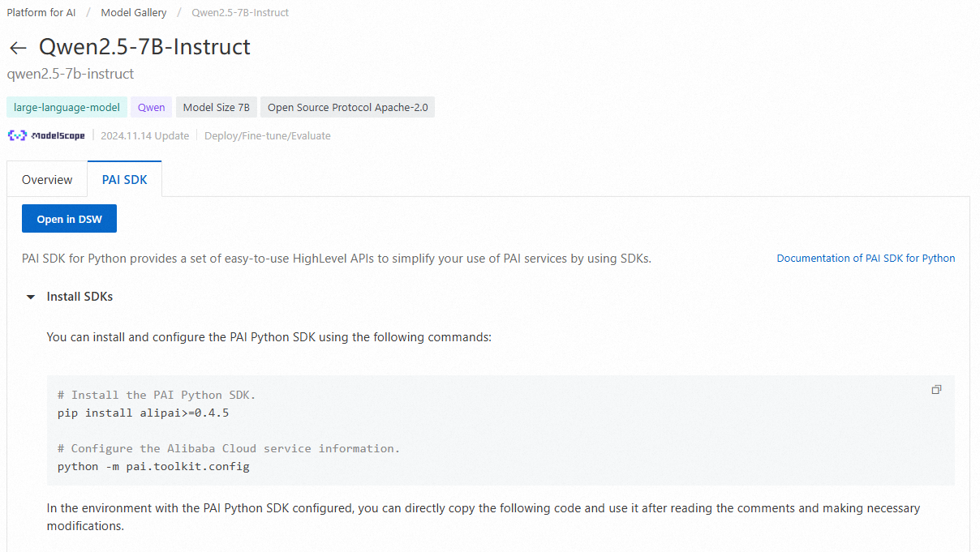The image size is (980, 552).
Task: Click the Open Source Protocol Apache-2.0 tag
Action: click(347, 107)
